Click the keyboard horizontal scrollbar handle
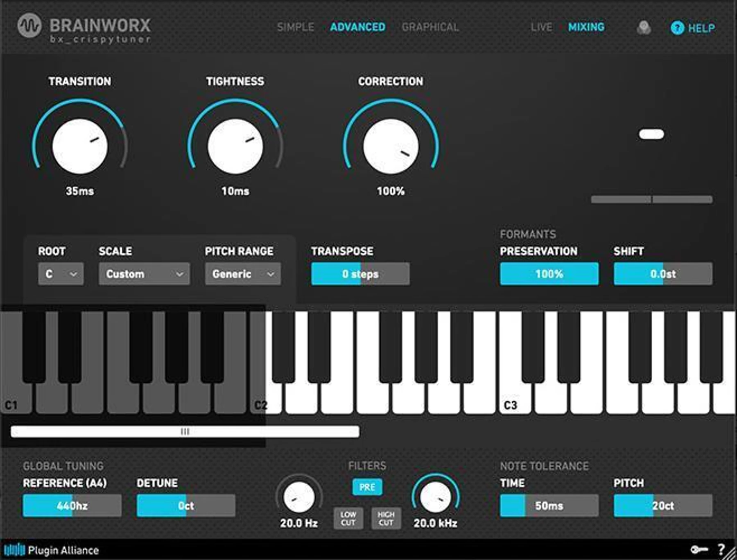Image resolution: width=737 pixels, height=560 pixels. 185,431
